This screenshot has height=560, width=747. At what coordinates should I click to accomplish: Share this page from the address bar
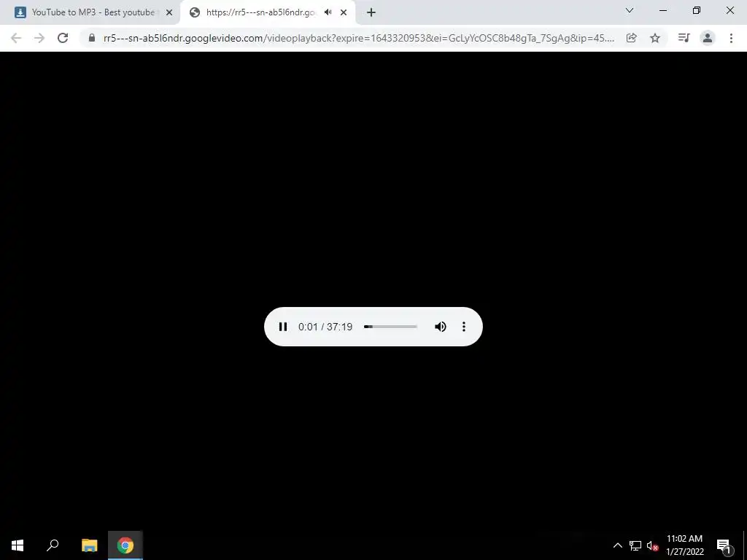click(x=632, y=38)
